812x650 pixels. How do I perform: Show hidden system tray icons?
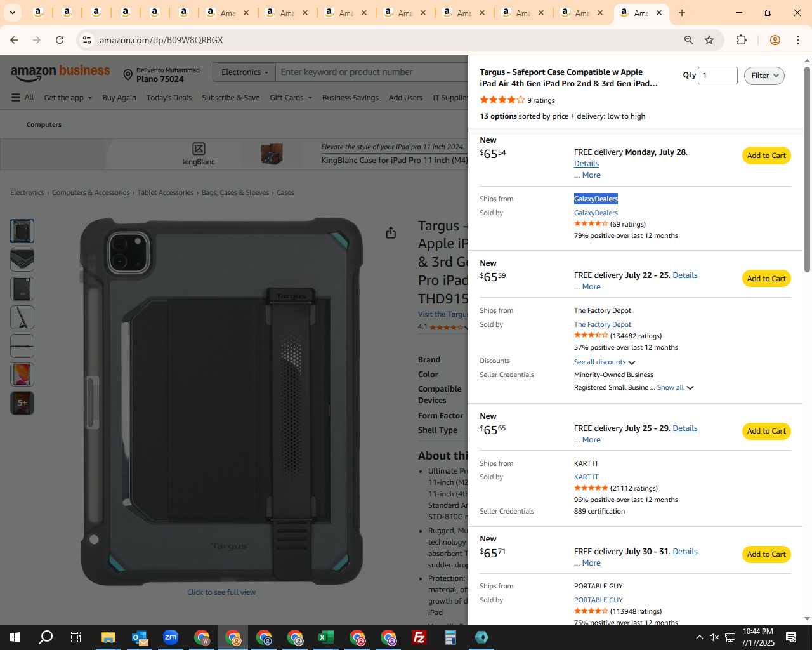coord(699,637)
